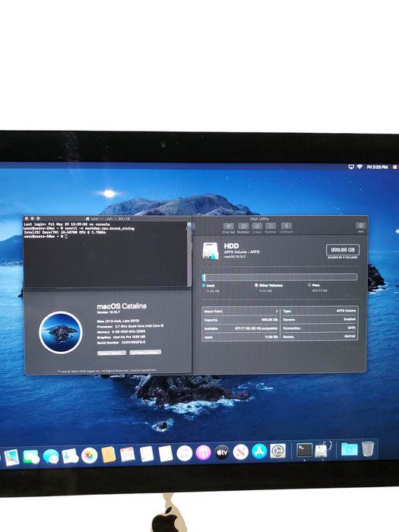
Task: Select the Capacity row in the info table
Action: tap(241, 320)
